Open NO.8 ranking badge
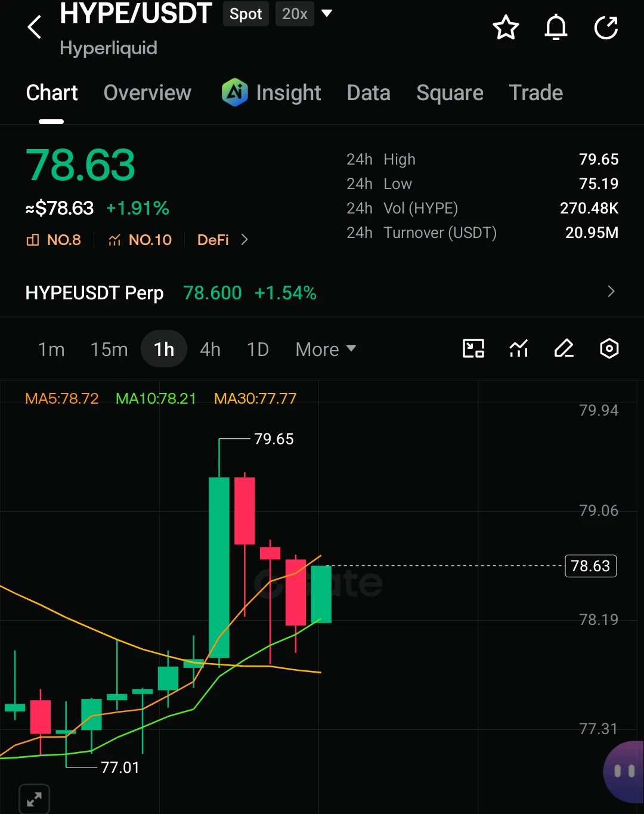The width and height of the screenshot is (644, 814). pyautogui.click(x=54, y=240)
